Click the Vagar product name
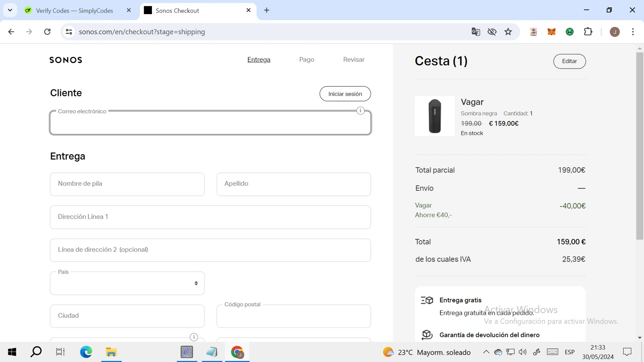 (x=472, y=102)
